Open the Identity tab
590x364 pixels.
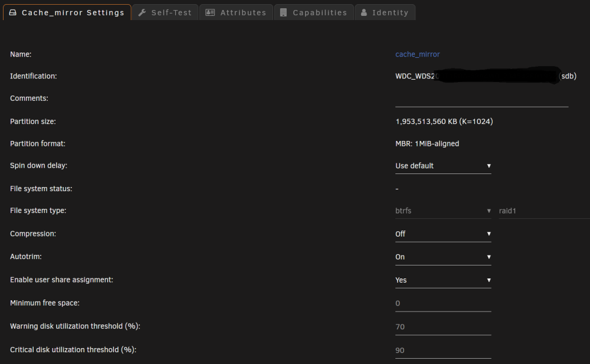click(x=385, y=12)
